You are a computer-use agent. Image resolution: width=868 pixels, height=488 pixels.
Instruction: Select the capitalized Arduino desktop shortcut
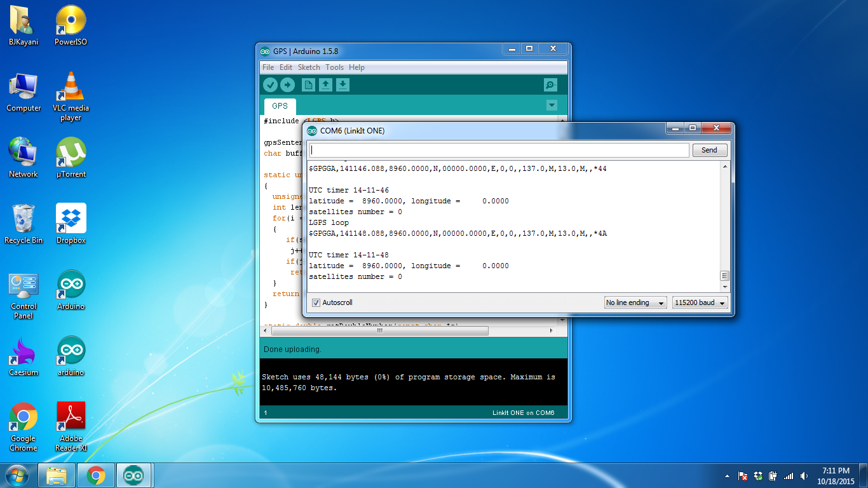coord(71,290)
